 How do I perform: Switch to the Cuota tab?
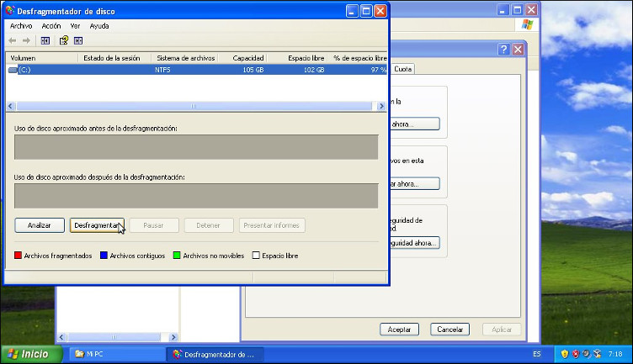pos(403,69)
